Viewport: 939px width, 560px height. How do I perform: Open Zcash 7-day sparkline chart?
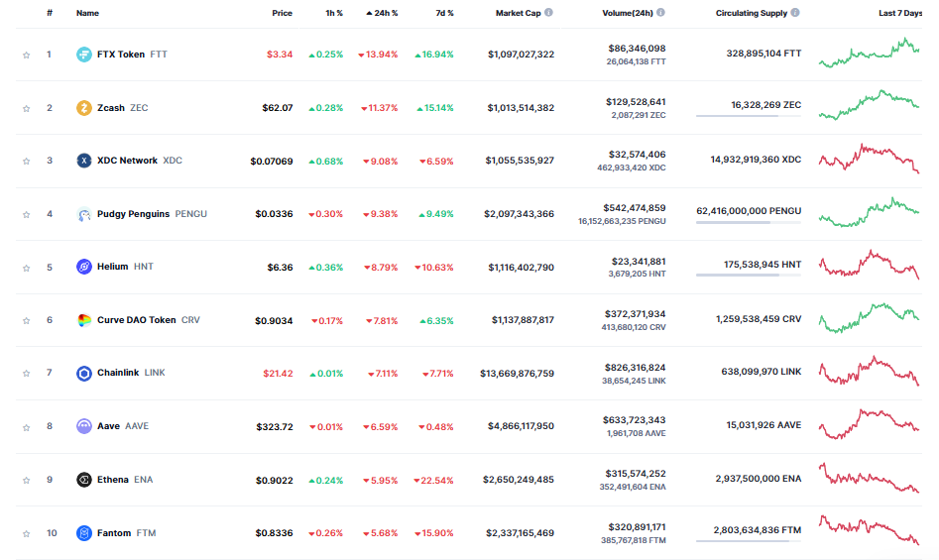point(869,105)
